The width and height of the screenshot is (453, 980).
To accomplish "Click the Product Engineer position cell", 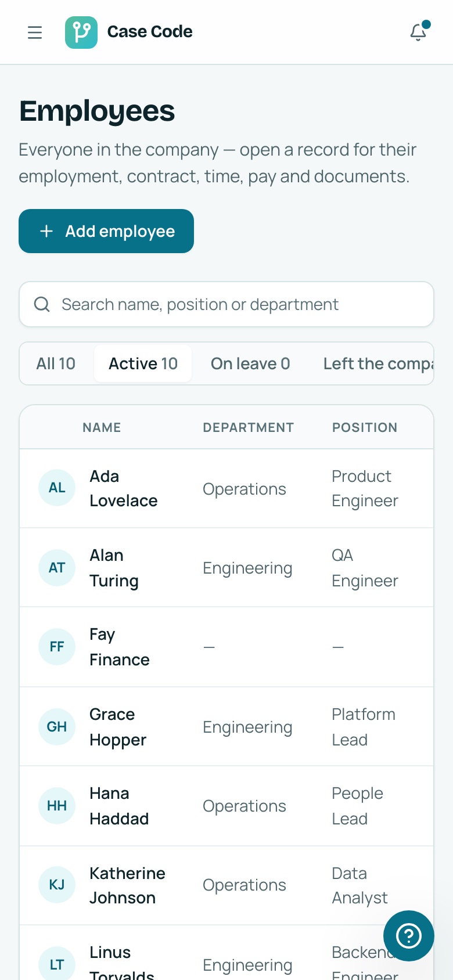I will [x=365, y=488].
